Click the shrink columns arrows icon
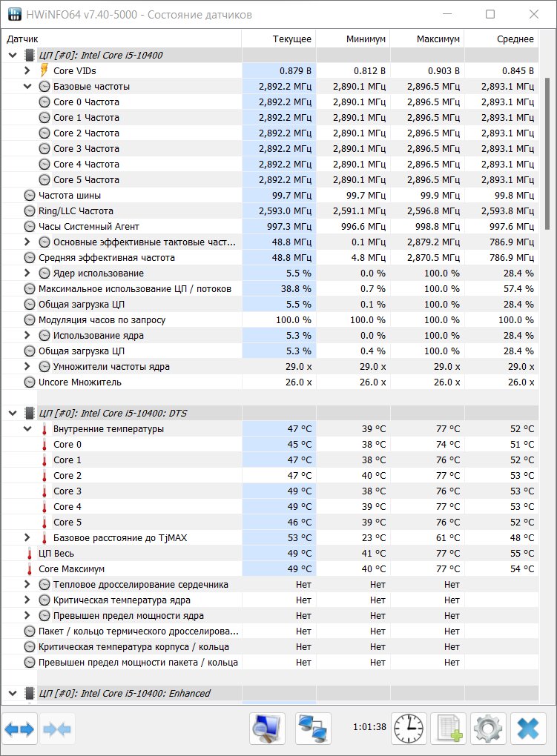The image size is (557, 756). point(57,729)
